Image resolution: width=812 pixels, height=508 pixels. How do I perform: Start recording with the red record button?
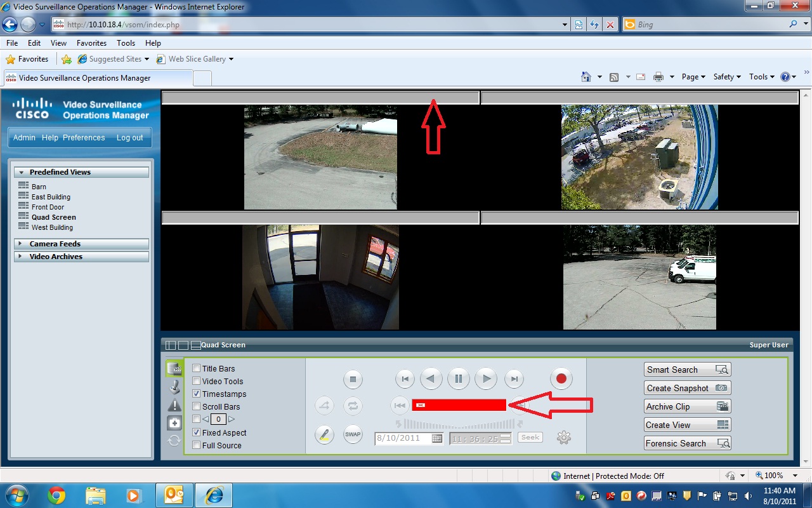561,379
